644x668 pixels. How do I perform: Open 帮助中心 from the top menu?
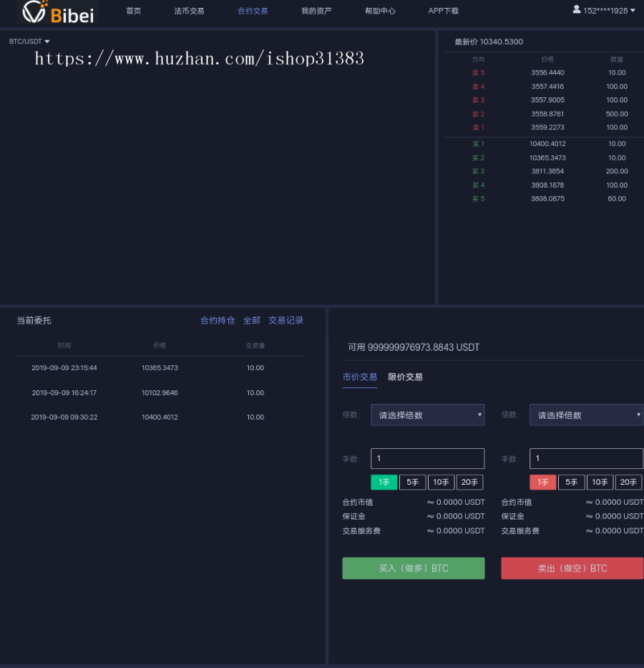point(380,11)
